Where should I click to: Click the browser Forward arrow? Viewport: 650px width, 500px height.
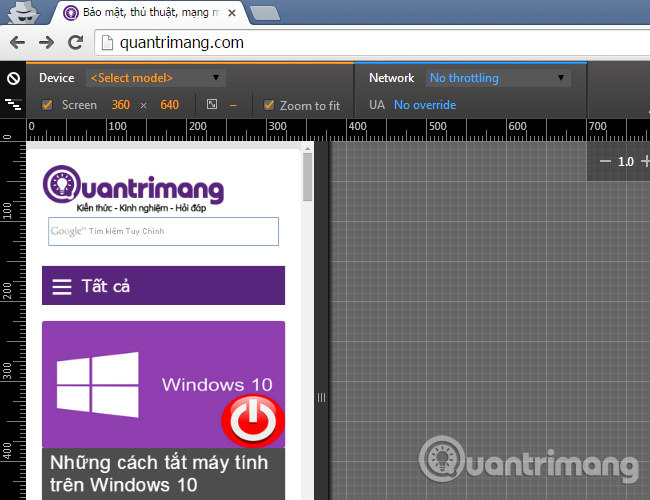click(46, 42)
